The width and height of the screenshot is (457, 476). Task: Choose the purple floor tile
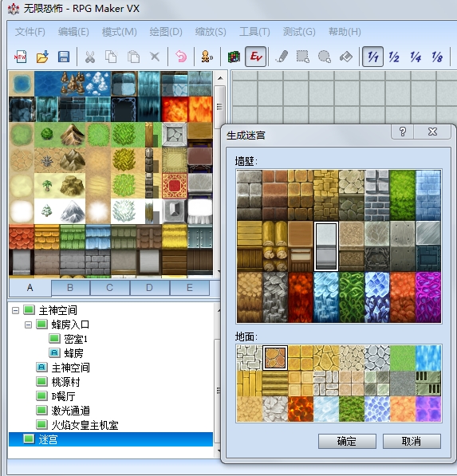[428, 409]
